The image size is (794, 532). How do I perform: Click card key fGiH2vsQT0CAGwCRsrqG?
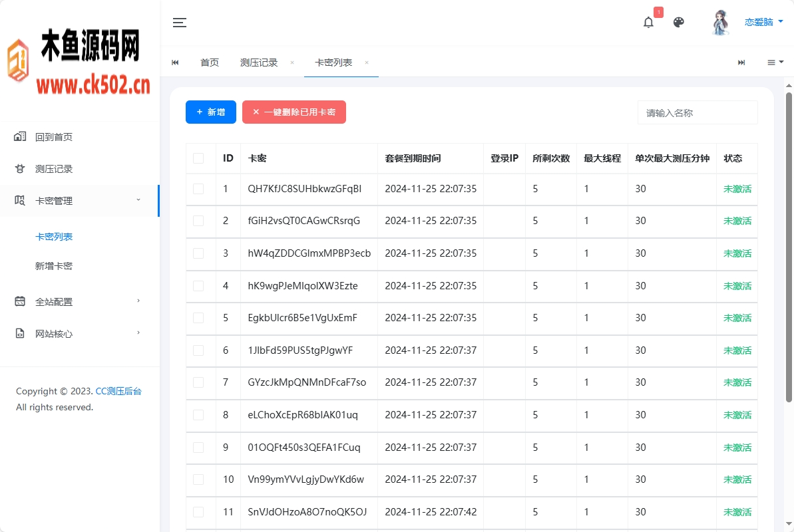(x=304, y=221)
